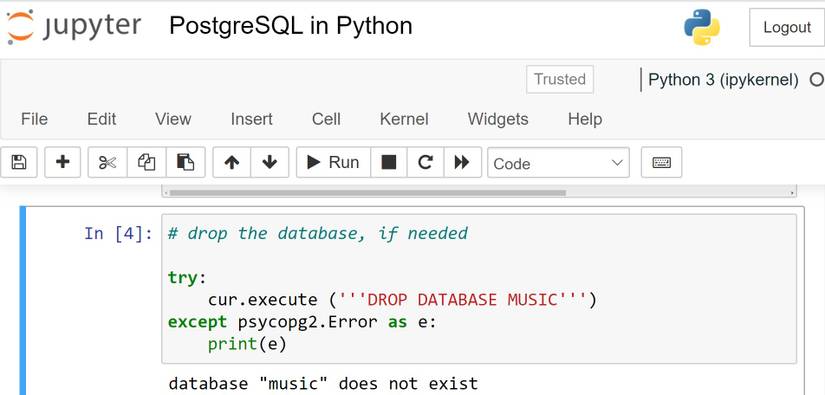Viewport: 825px width, 395px height.
Task: Open the Cell menu
Action: (326, 119)
